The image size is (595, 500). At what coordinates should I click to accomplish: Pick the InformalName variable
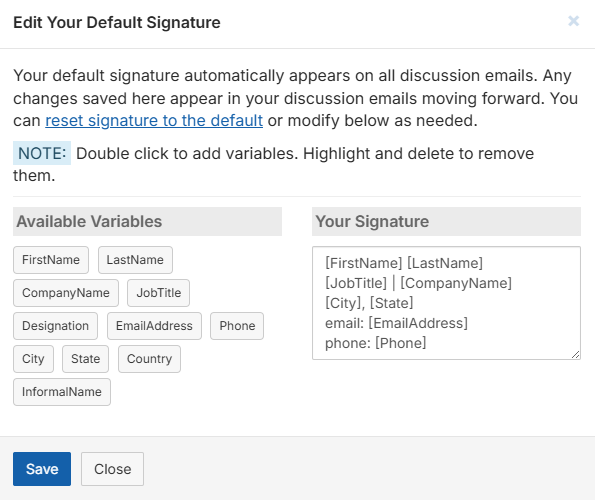pos(62,392)
